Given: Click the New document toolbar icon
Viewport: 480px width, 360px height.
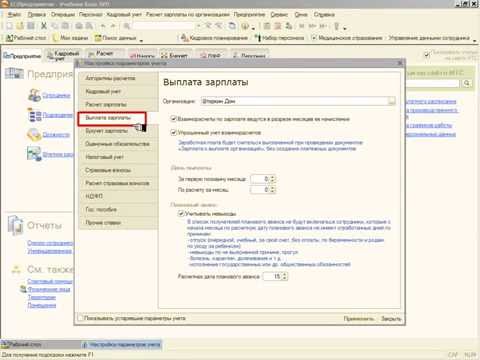Looking at the screenshot, I should point(9,26).
